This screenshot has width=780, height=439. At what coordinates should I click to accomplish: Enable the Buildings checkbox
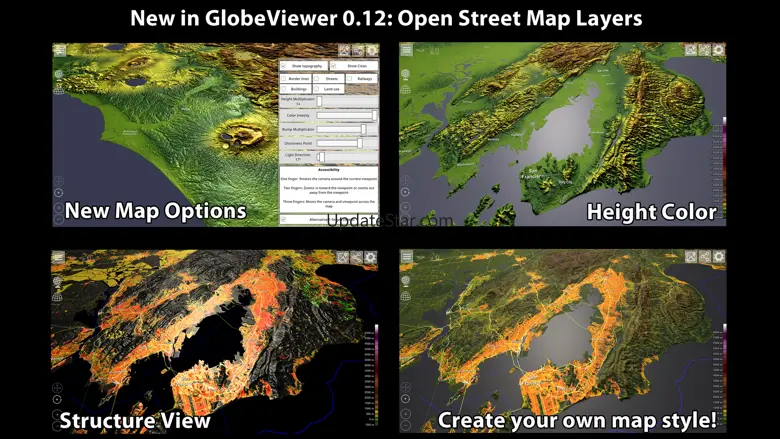pos(284,89)
